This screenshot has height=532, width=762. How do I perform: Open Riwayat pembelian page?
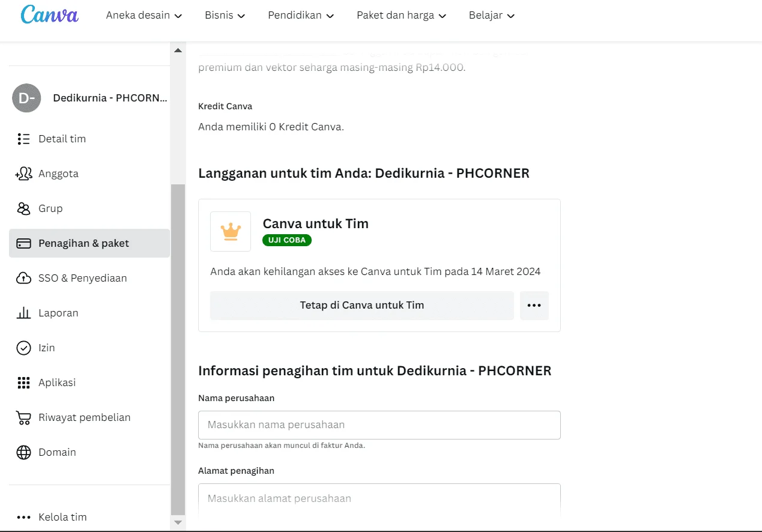[89, 417]
